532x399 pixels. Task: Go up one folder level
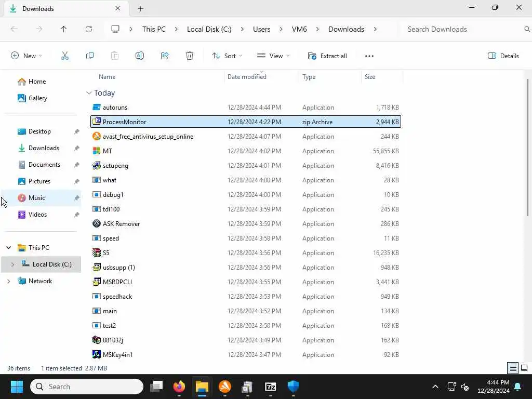pos(64,29)
